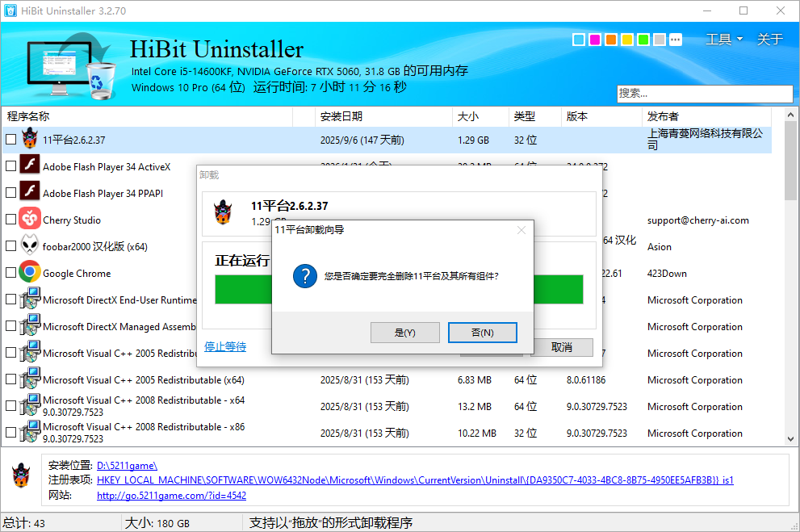
Task: Check the checkbox next to 11平台2.6.2.37
Action: 10,138
